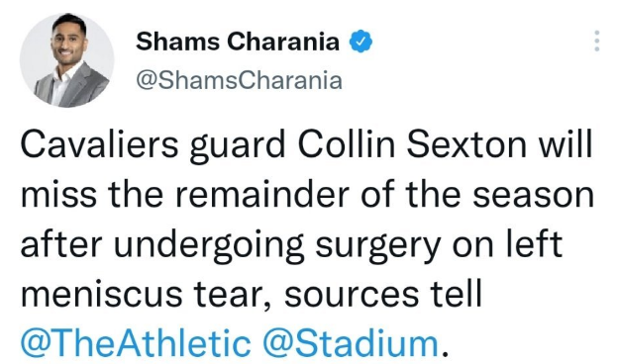Click the surname Sexton in tweet text
The image size is (619, 364).
tap(466, 144)
